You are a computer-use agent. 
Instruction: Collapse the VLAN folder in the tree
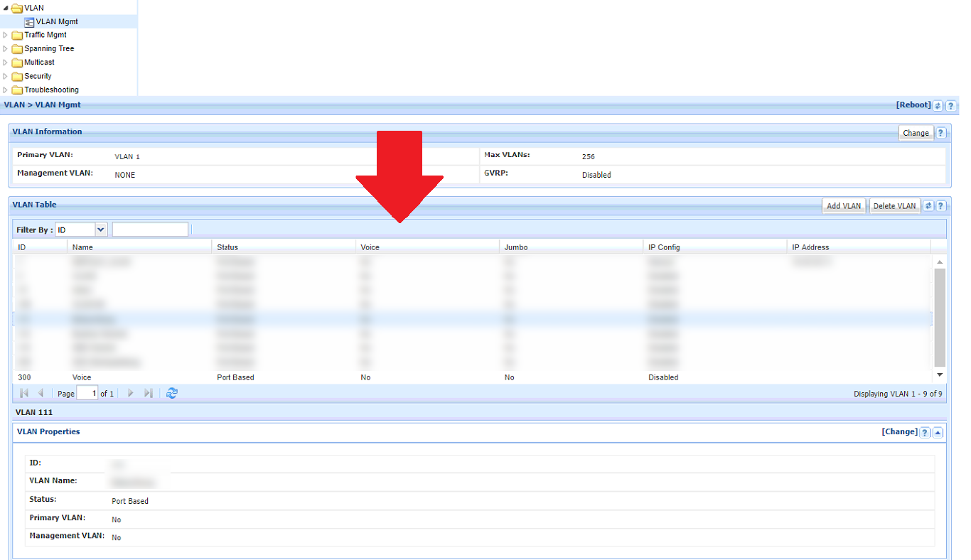point(6,8)
